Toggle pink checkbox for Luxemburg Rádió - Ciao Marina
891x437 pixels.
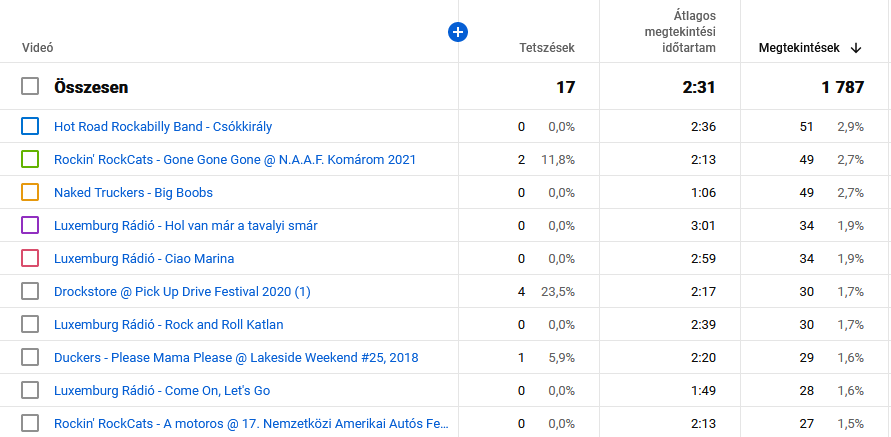click(x=30, y=258)
